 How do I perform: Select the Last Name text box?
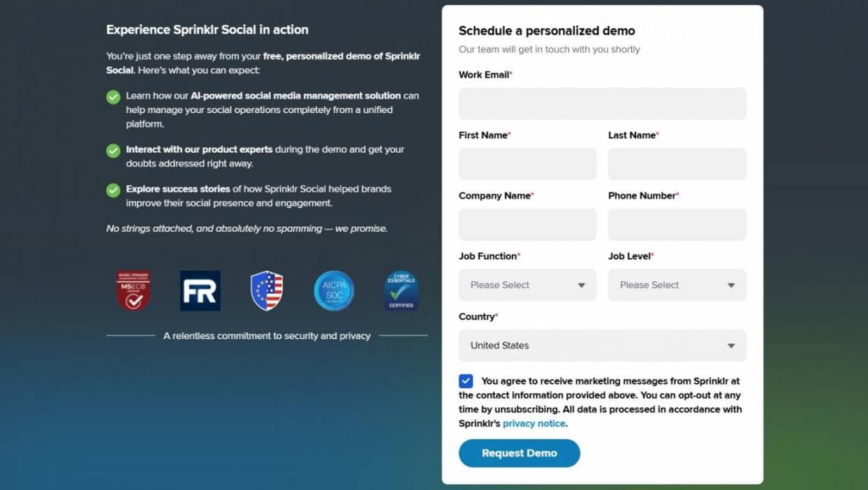(677, 164)
